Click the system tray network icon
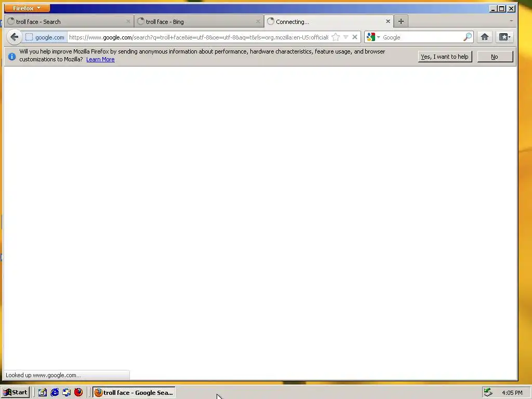This screenshot has width=532, height=399. tap(488, 392)
